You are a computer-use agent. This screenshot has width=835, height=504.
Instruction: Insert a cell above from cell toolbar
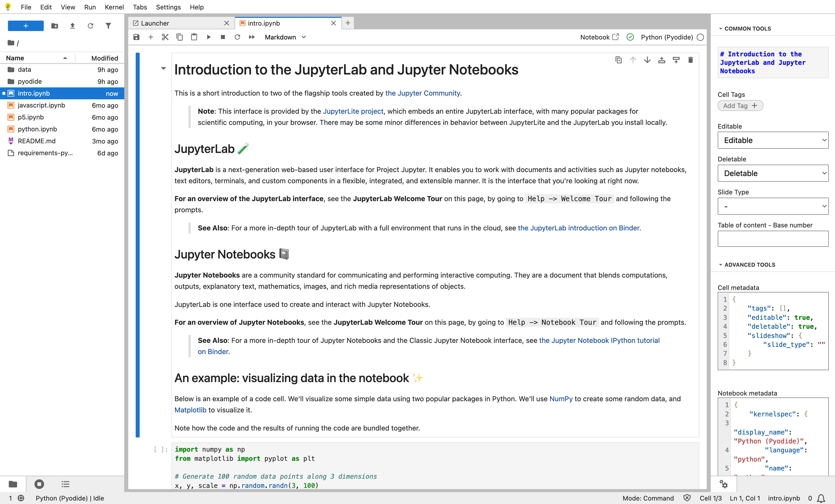662,60
